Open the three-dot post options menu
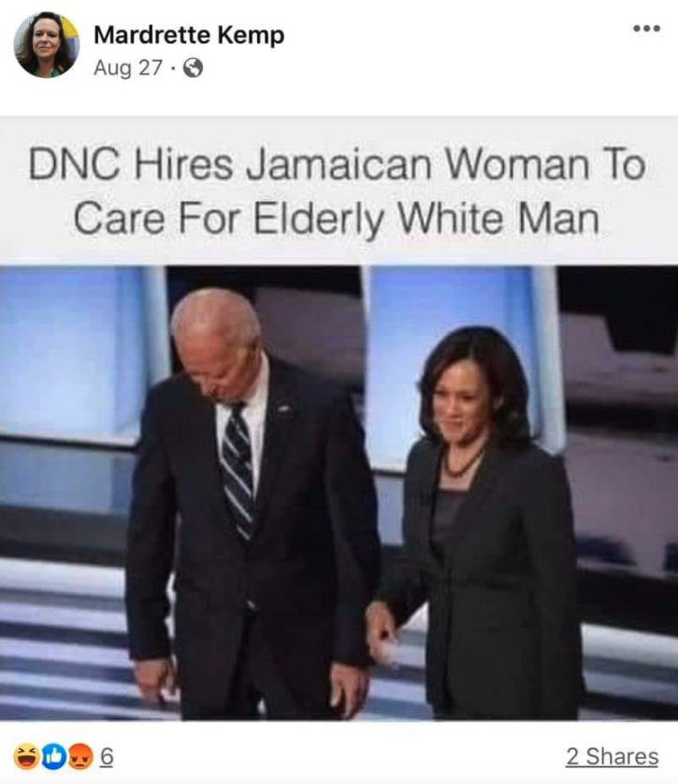This screenshot has width=678, height=784. pos(646,28)
